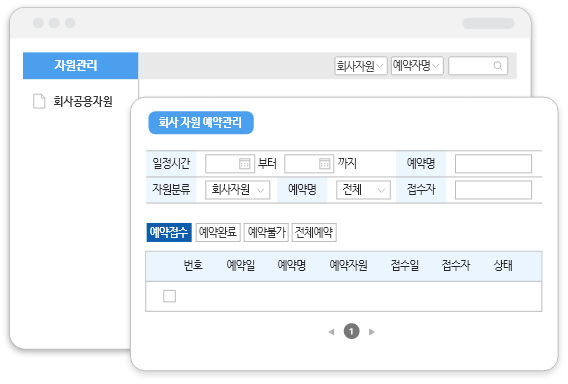Click the 회사 자원 예약관리 title button
Viewport: 568px width, 384px height.
click(201, 122)
